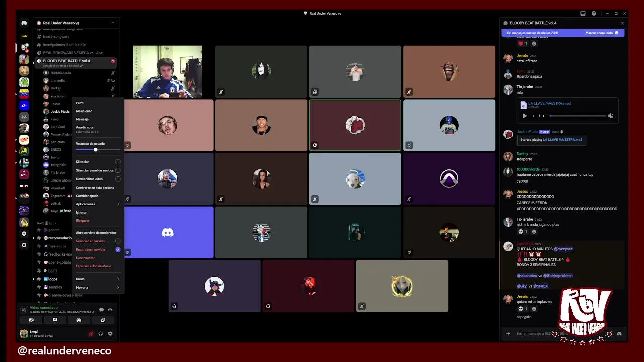Open the Discover servers compass icon
Viewport: 644px width, 362px height.
24,245
